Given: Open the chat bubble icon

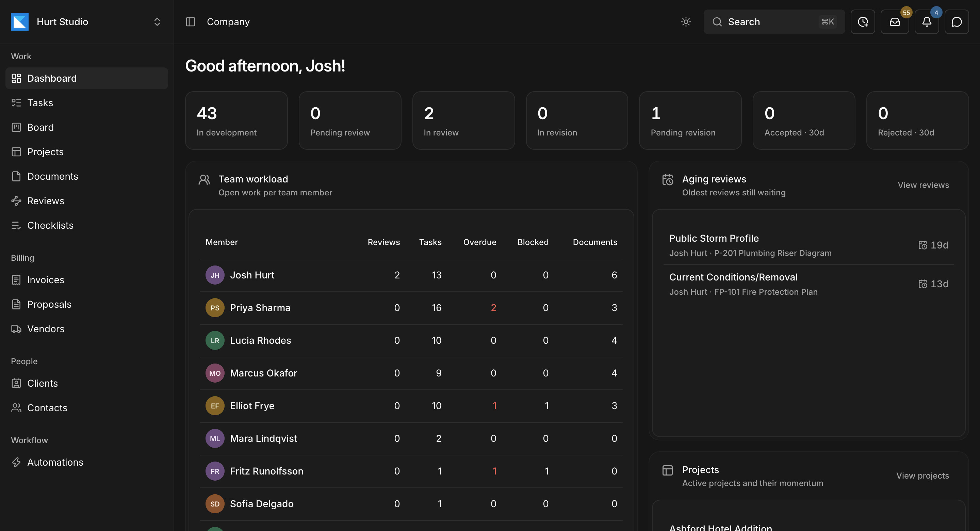Looking at the screenshot, I should (957, 22).
